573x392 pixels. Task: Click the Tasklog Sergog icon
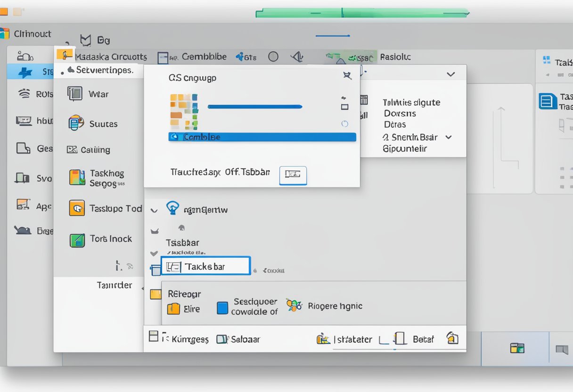(x=78, y=178)
